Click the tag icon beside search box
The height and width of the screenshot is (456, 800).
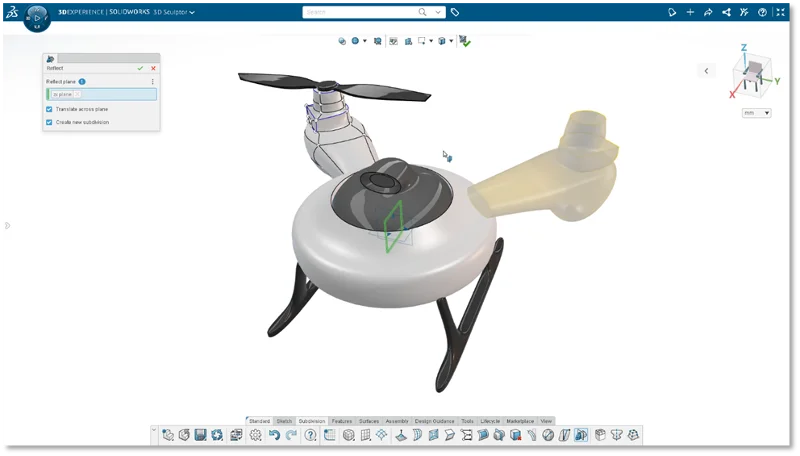455,12
